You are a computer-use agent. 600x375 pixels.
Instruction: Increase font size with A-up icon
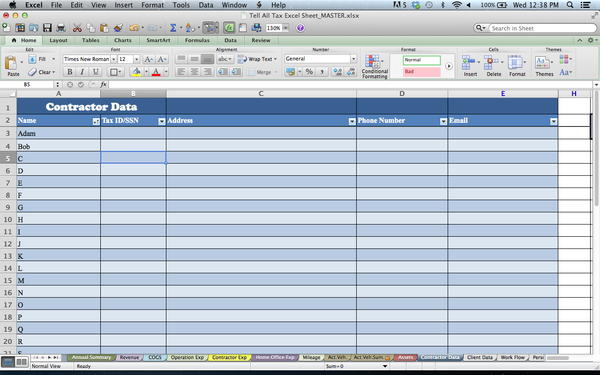[x=148, y=59]
